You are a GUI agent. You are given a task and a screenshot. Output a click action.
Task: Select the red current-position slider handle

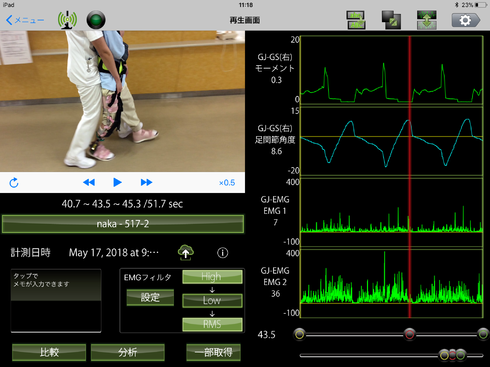410,334
